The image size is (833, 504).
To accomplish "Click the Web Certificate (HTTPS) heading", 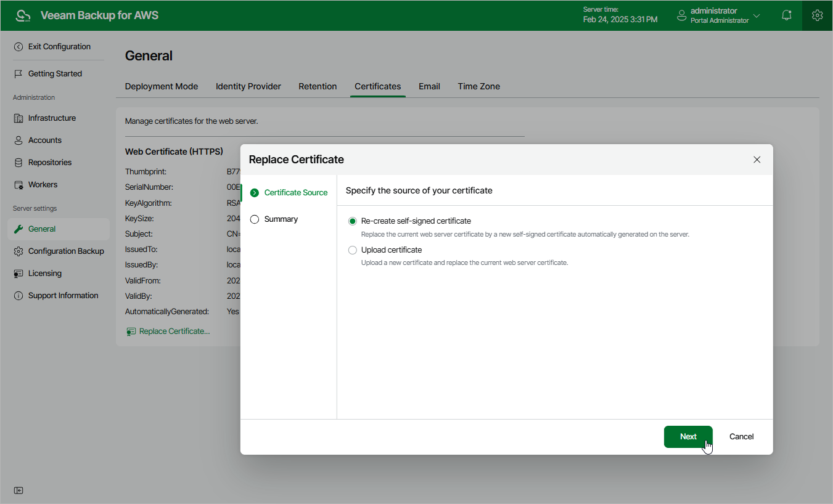I will click(x=174, y=152).
